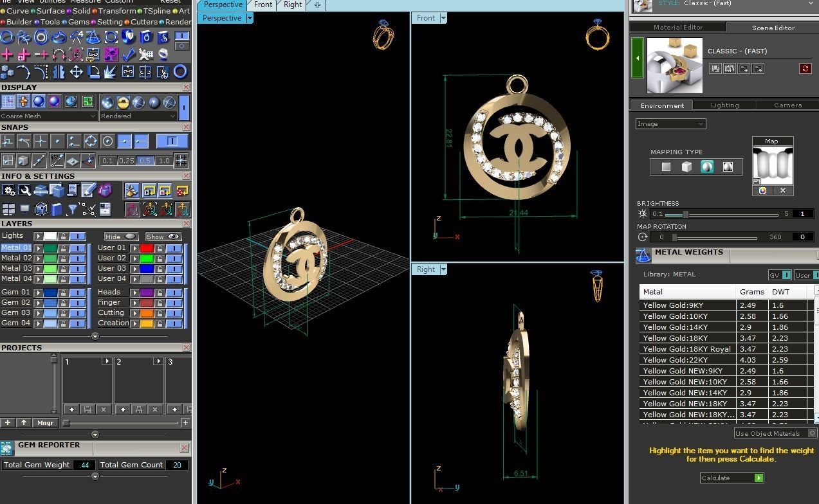
Task: Open the Coarse Mesh dropdown
Action: (49, 116)
